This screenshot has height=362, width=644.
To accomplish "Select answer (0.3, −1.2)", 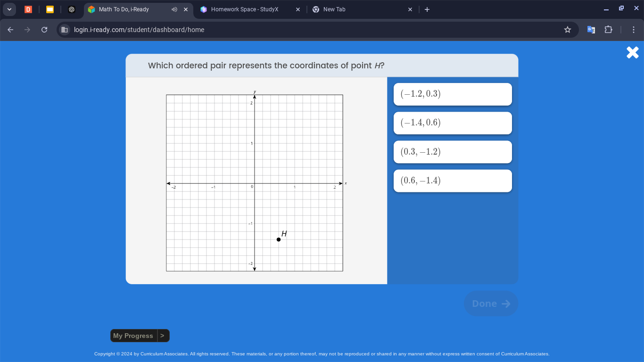I will pos(453,152).
